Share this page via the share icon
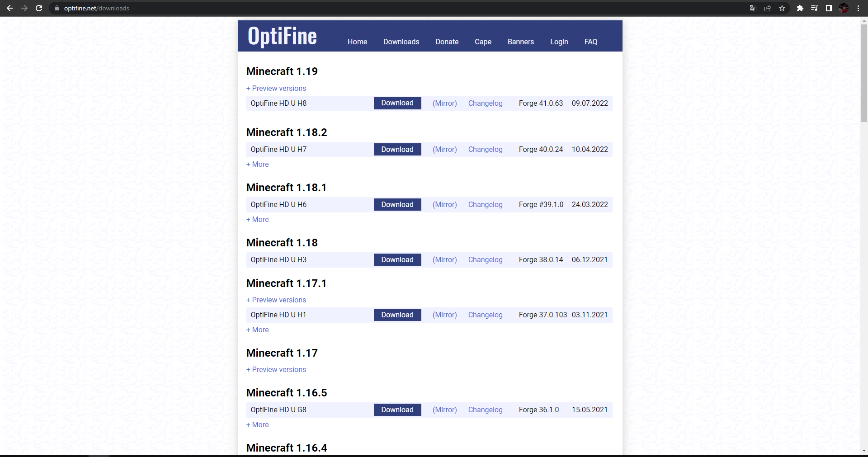Viewport: 868px width, 457px height. coord(768,8)
